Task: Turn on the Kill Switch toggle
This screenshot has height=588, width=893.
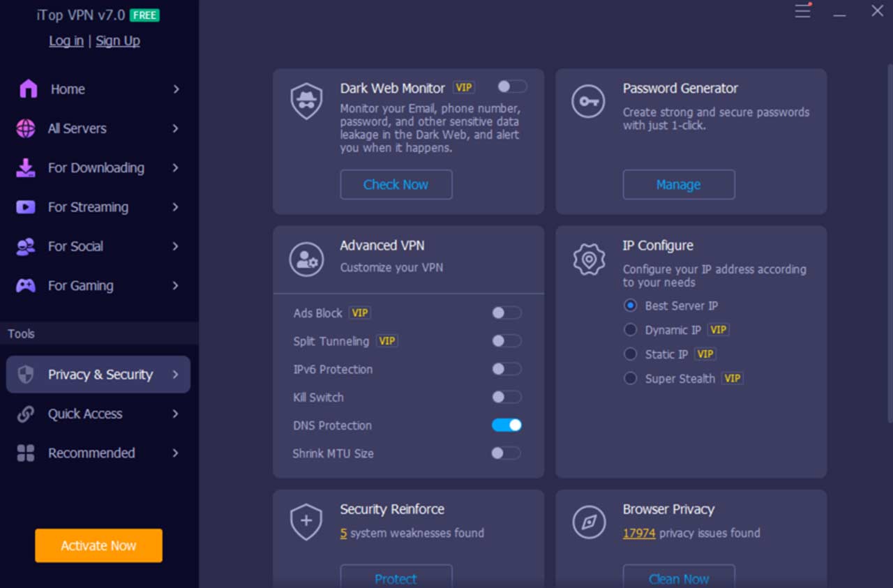Action: 506,397
